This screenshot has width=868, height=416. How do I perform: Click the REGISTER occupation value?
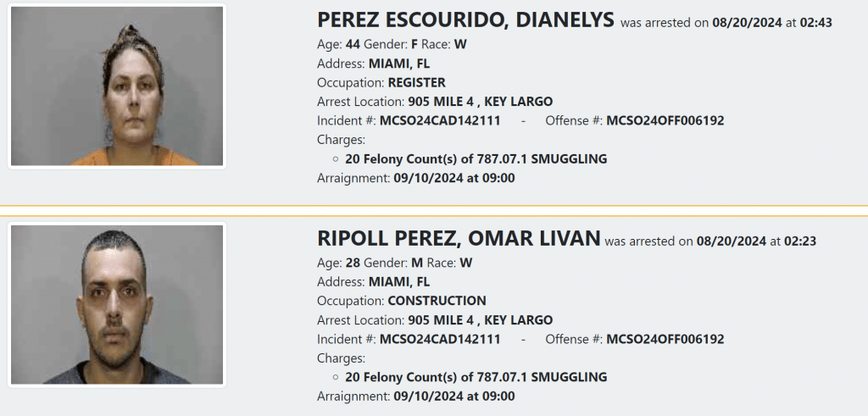[417, 82]
